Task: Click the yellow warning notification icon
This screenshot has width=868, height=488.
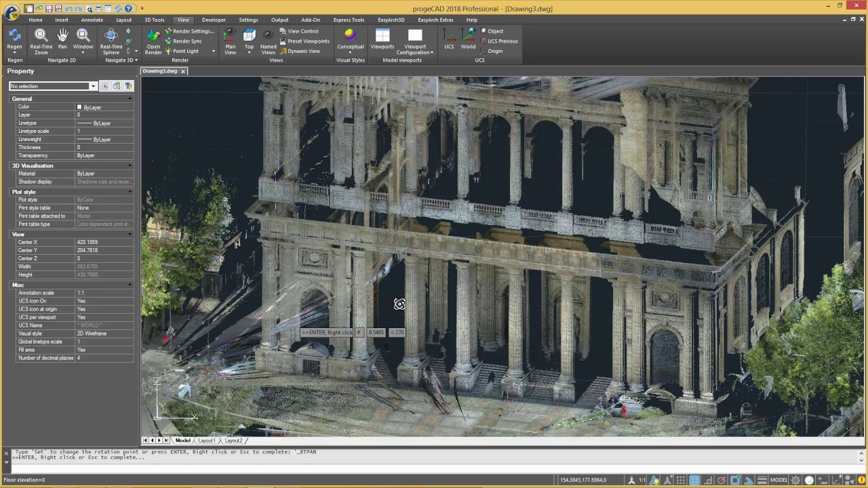Action: click(861, 480)
